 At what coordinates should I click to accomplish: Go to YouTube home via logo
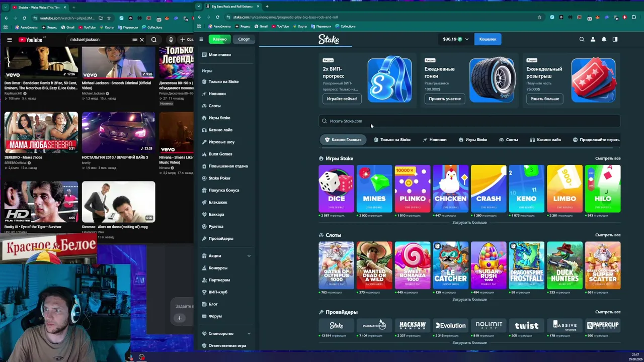click(x=31, y=40)
